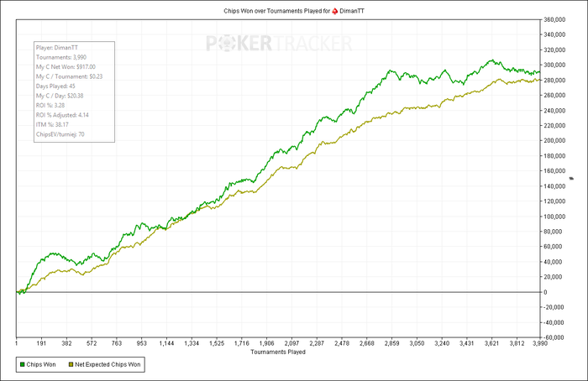588x381 pixels.
Task: Click 'ROI % Adjusted: 4.14' stat
Action: [x=62, y=115]
